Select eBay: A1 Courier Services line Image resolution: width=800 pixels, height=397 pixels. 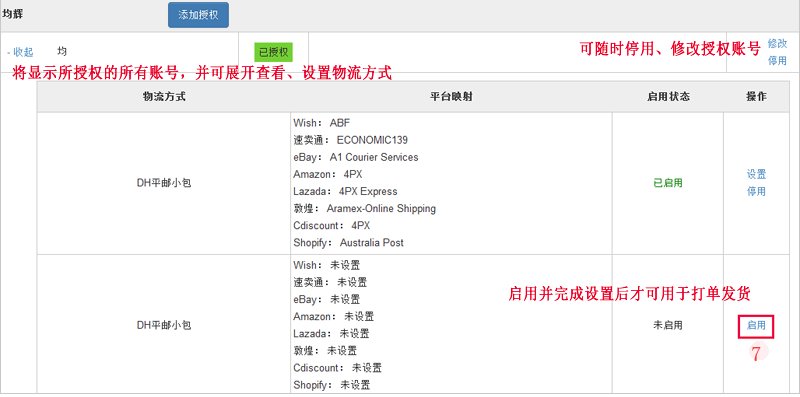click(356, 157)
